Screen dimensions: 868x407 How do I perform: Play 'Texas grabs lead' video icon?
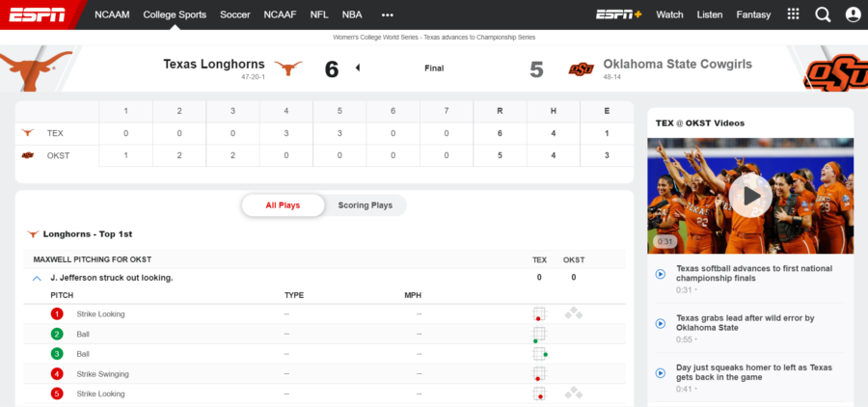pos(660,323)
